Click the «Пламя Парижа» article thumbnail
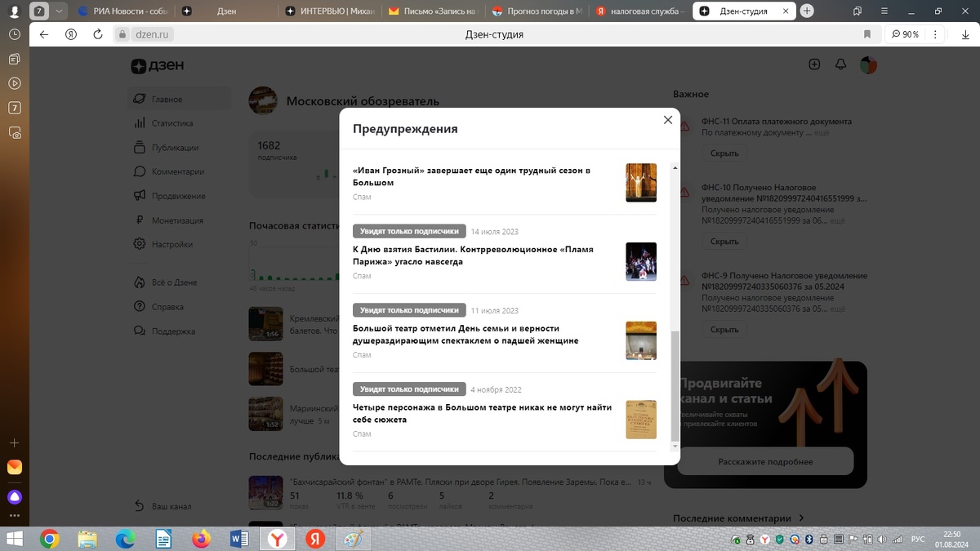 click(x=641, y=262)
